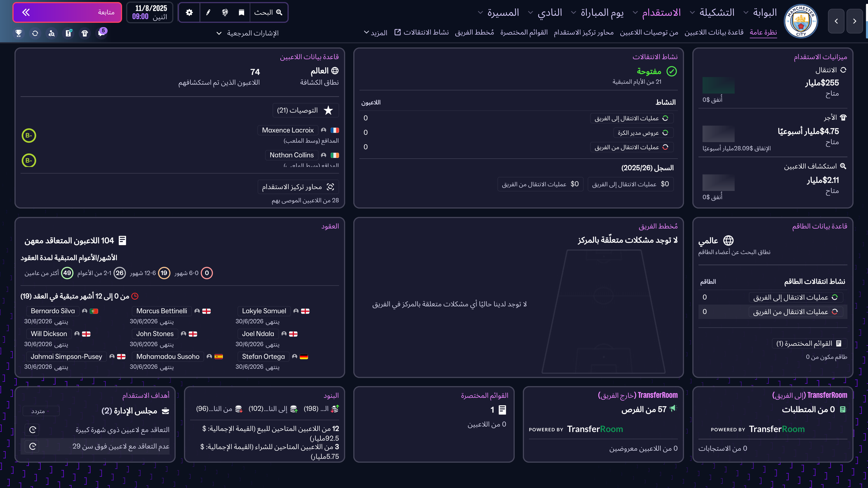Expand the bookmarks dropdown الإشارات المرجعية
This screenshot has height=488, width=868.
tap(248, 33)
